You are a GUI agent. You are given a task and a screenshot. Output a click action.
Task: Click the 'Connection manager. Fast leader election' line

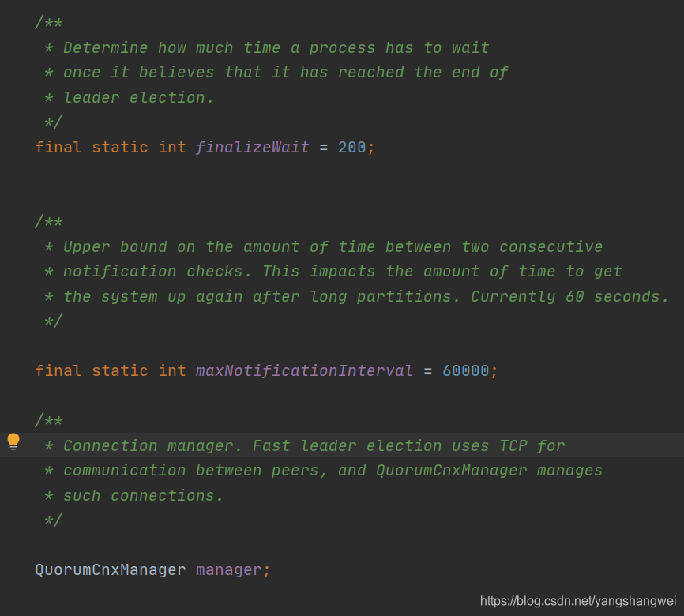pos(314,445)
